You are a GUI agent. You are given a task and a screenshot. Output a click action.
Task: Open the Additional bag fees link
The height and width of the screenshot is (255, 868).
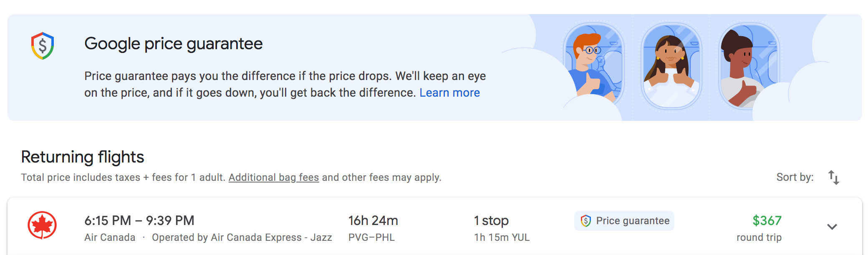[x=274, y=177]
